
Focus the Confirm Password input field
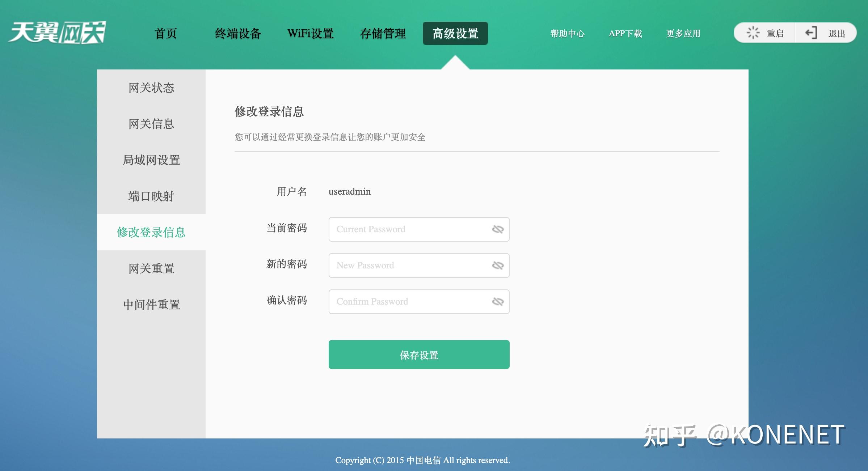pyautogui.click(x=419, y=302)
